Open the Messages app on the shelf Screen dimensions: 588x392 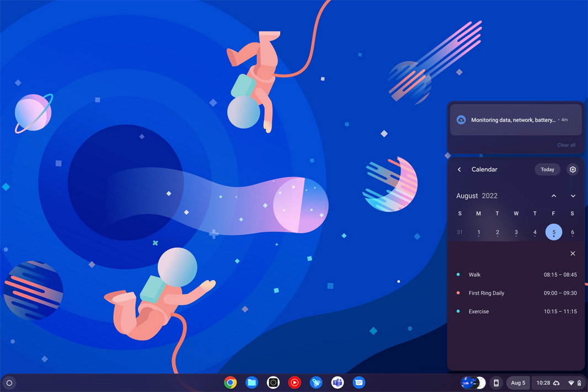pyautogui.click(x=359, y=383)
